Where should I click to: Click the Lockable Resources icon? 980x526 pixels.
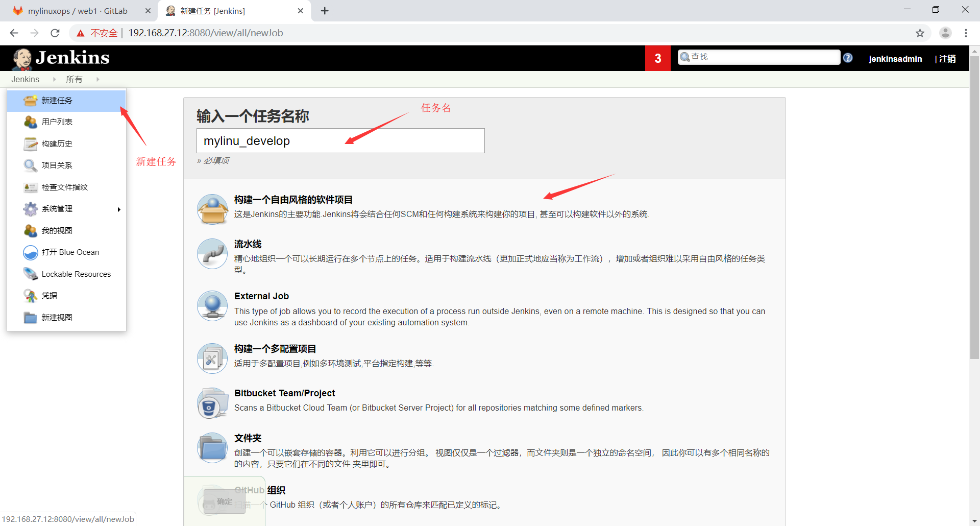31,274
